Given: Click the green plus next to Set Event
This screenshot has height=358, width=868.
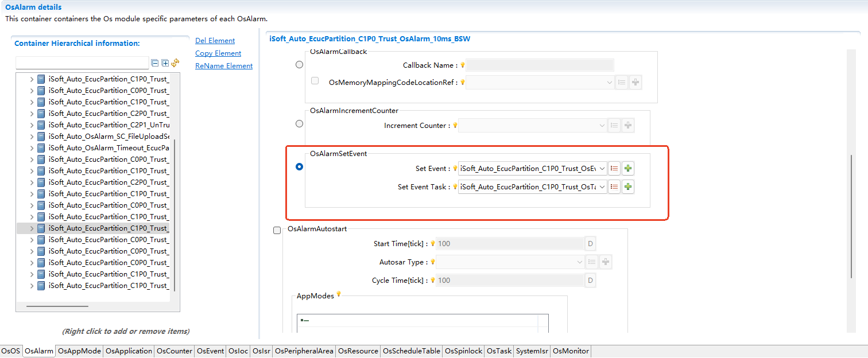Looking at the screenshot, I should [x=628, y=169].
